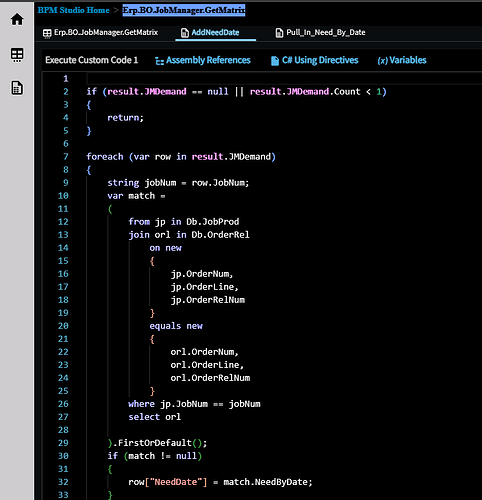Screen dimensions: 482x500
Task: Click the AddNeedDate tab document icon
Action: 185,33
